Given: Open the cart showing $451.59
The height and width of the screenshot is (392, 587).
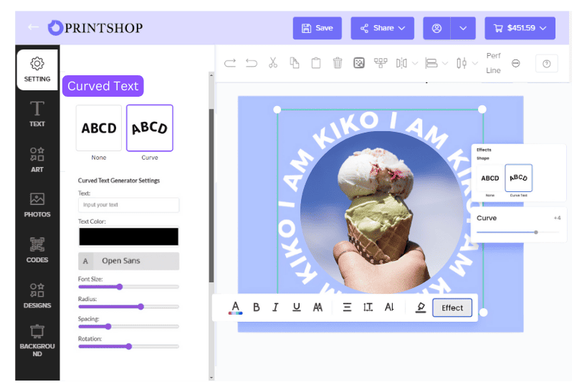Looking at the screenshot, I should pyautogui.click(x=520, y=28).
